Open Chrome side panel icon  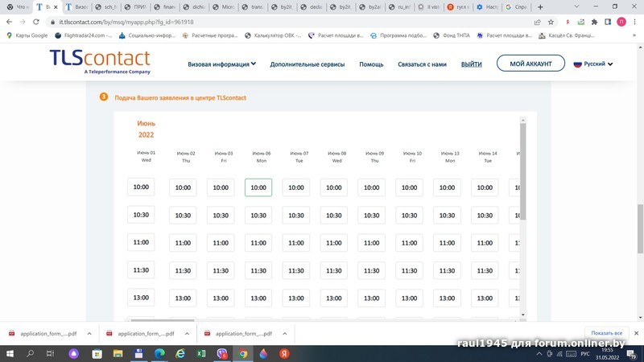click(608, 23)
